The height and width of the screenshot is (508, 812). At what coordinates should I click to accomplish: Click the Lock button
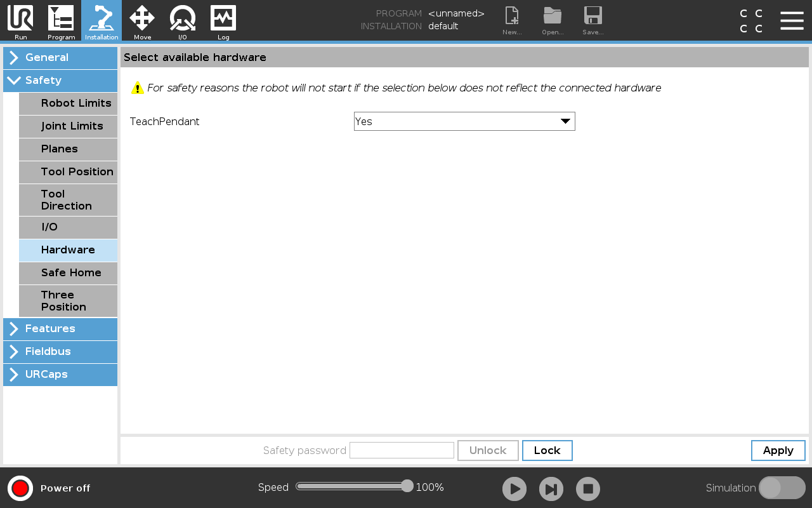click(x=547, y=450)
